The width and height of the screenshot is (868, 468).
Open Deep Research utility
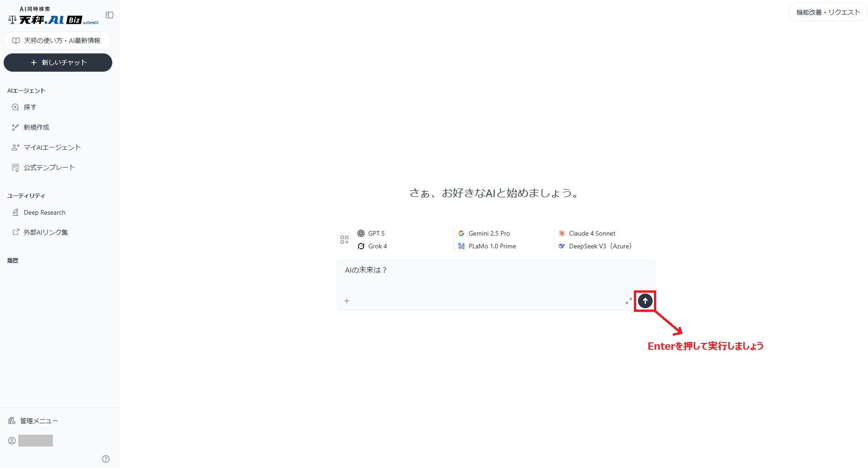pyautogui.click(x=44, y=212)
